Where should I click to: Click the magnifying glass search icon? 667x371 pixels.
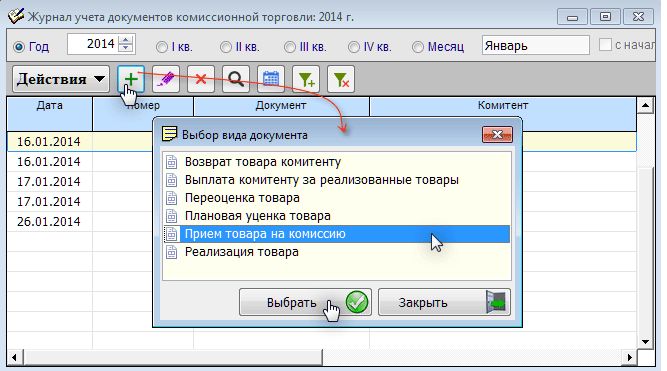(236, 79)
